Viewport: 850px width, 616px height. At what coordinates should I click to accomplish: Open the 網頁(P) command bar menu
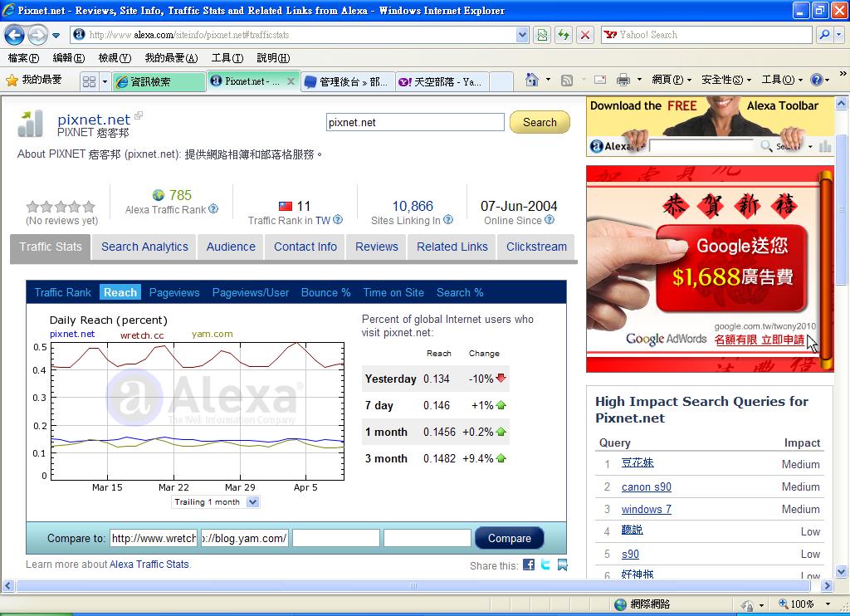click(671, 81)
